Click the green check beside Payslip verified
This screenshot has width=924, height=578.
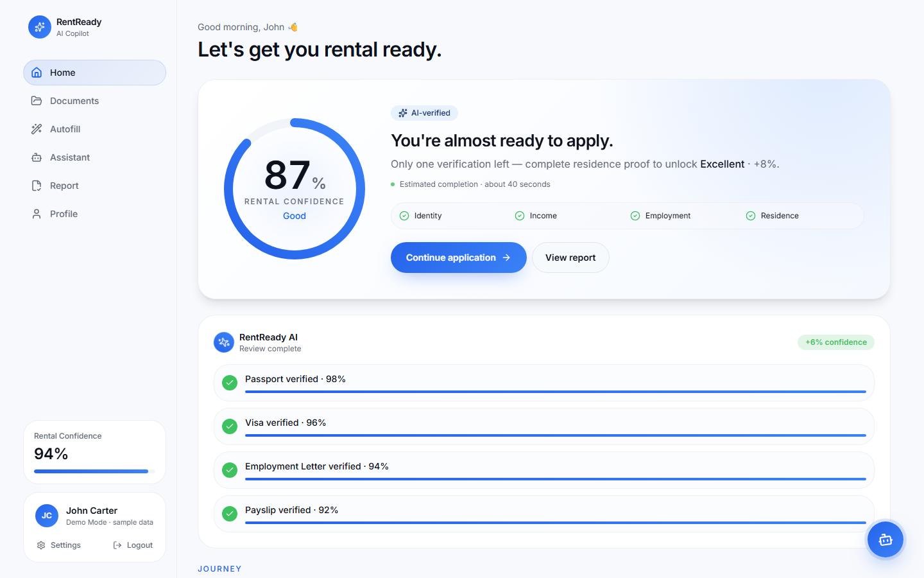click(230, 514)
